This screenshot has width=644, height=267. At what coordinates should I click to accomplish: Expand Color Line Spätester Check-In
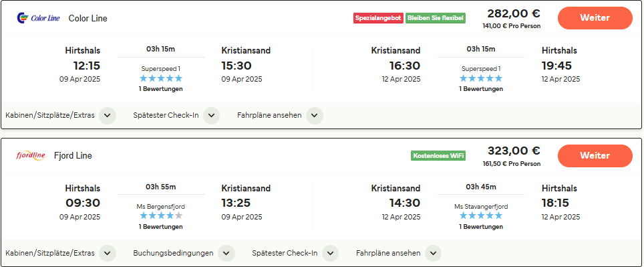click(x=211, y=116)
